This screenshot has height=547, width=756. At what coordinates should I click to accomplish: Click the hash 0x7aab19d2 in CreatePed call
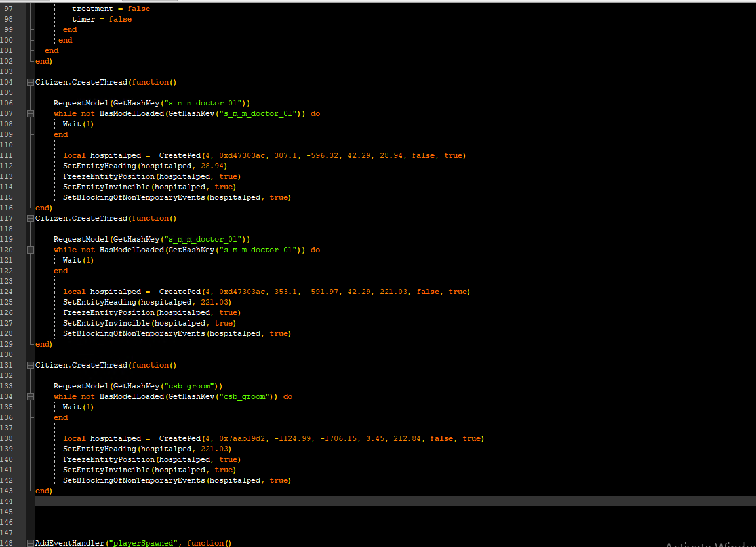click(x=242, y=439)
